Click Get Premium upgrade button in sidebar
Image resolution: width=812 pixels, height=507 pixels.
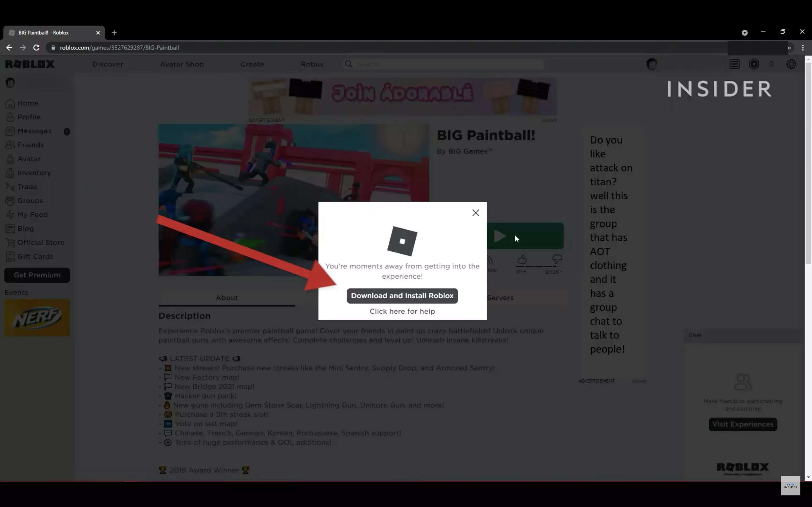coord(37,275)
